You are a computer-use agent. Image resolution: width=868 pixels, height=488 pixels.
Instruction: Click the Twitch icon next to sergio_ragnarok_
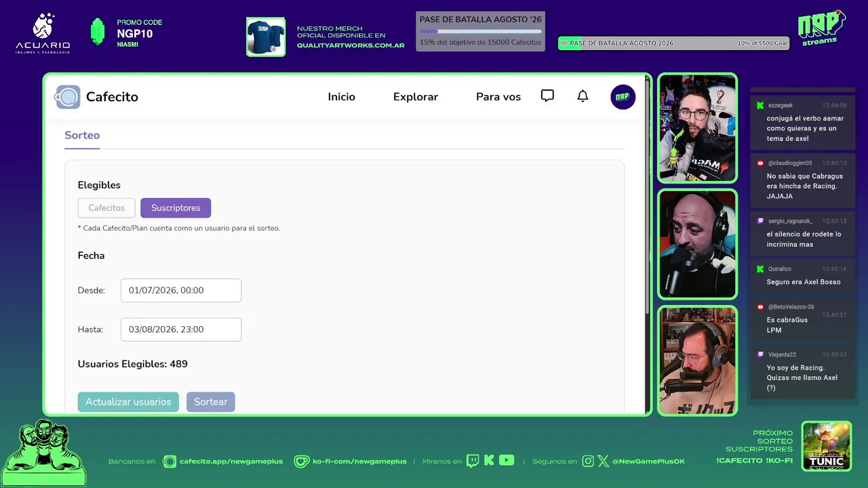[761, 221]
